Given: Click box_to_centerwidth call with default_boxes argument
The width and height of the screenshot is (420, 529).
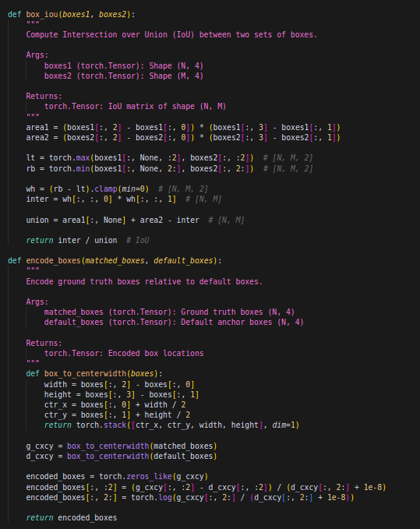Looking at the screenshot, I should [x=142, y=457].
